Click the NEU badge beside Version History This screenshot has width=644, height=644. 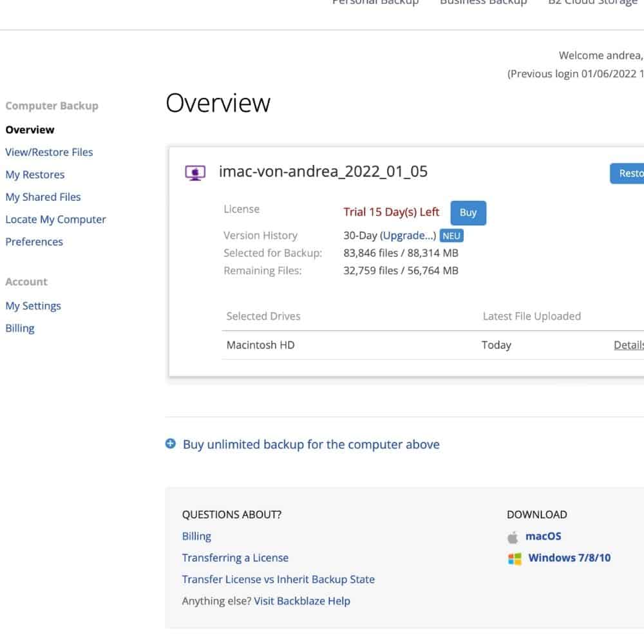(x=451, y=236)
